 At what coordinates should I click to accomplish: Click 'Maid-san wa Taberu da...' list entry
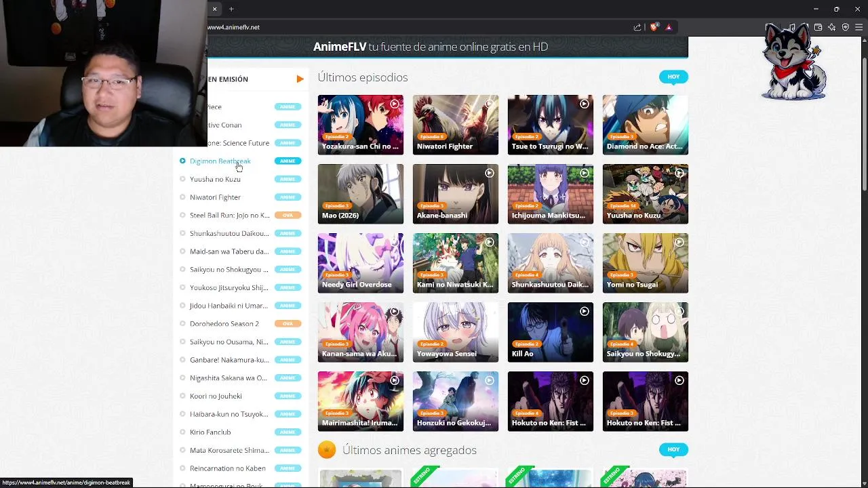coord(229,251)
